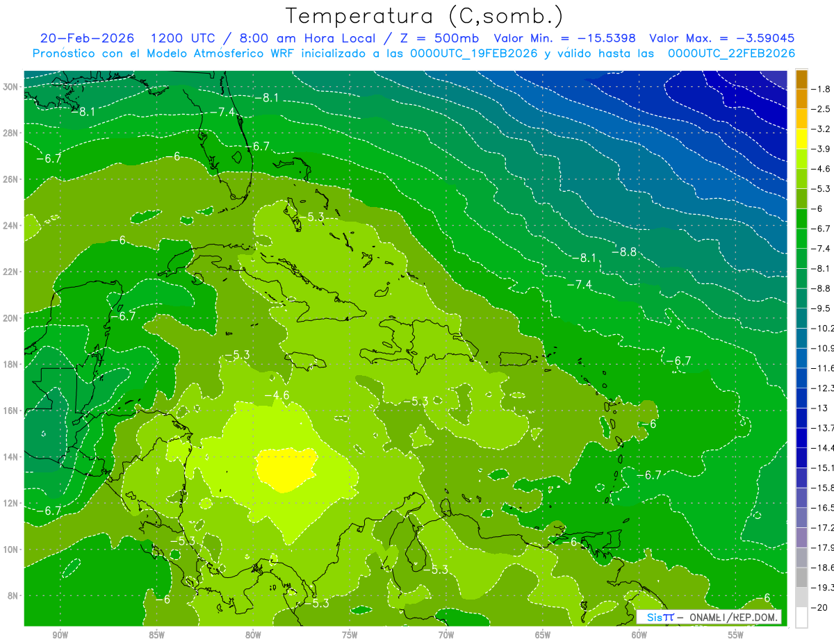Select the white bottom swatch of the legend

pos(801,617)
